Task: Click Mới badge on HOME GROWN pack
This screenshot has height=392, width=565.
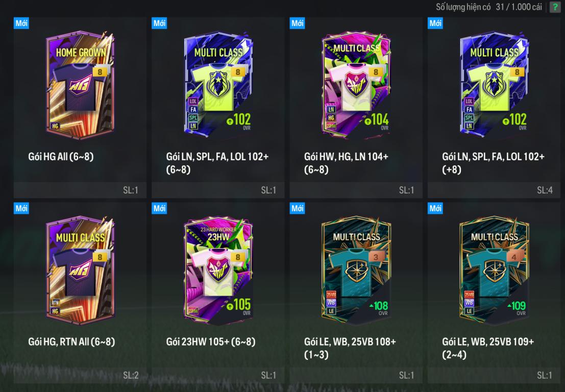Action: [x=21, y=23]
